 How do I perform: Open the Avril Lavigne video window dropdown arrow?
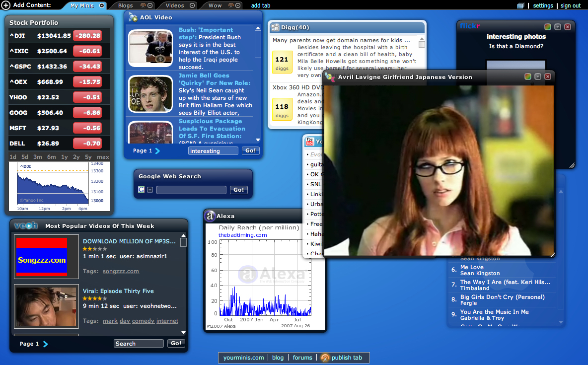538,76
